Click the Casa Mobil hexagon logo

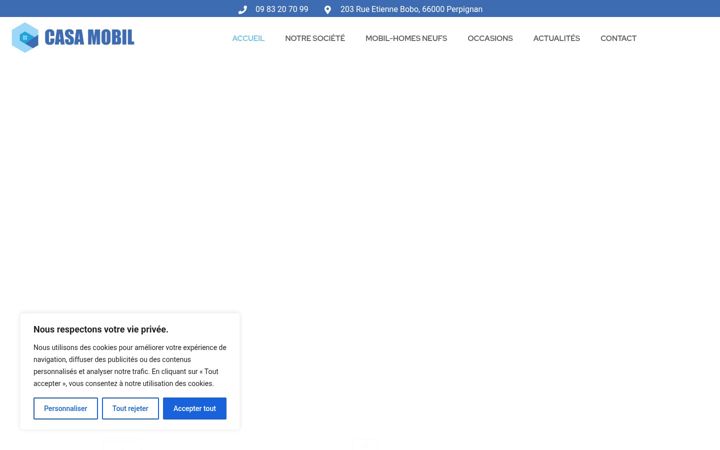25,37
